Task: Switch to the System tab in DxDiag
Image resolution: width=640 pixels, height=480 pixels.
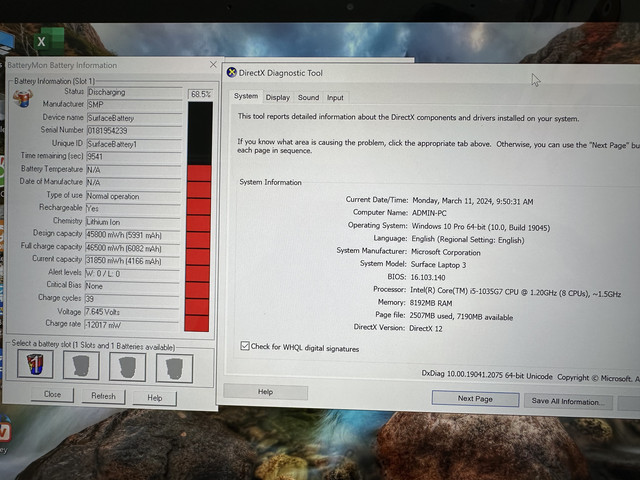Action: pyautogui.click(x=246, y=96)
